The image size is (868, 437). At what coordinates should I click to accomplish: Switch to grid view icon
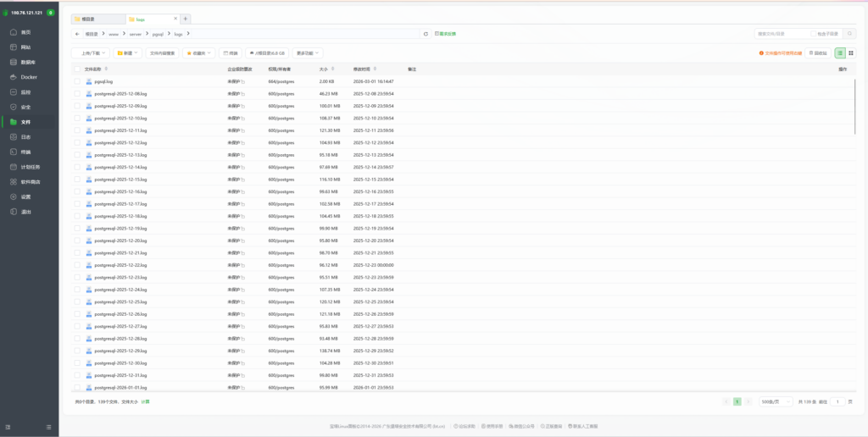[x=851, y=53]
